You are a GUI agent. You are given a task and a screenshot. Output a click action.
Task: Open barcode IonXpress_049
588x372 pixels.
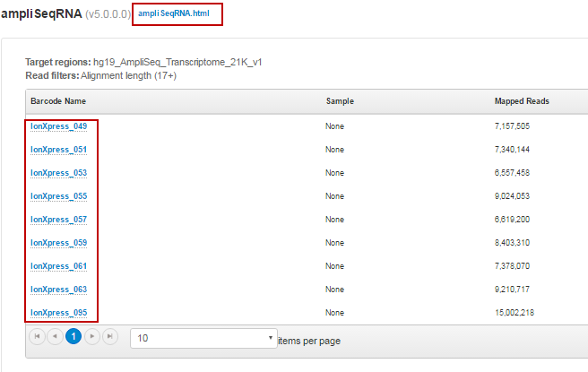58,126
